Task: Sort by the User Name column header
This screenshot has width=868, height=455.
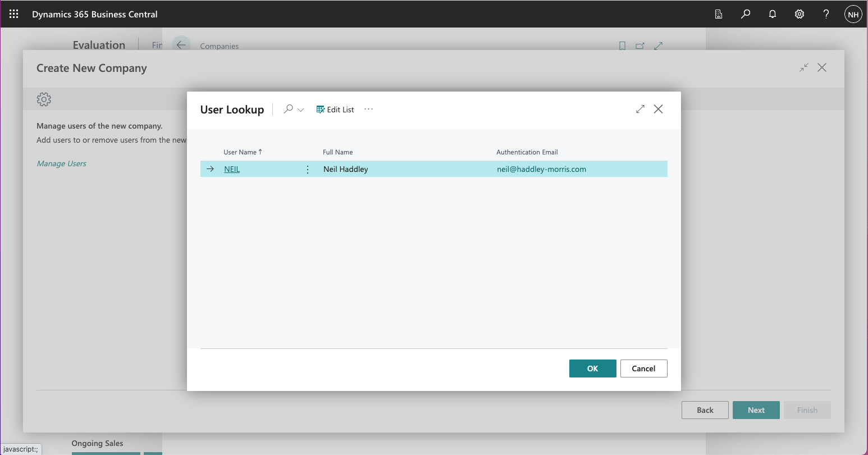Action: coord(243,152)
